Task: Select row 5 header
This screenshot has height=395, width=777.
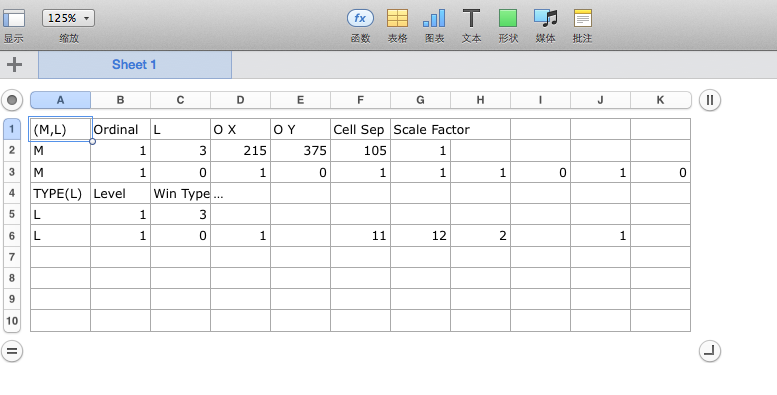Action: click(12, 214)
